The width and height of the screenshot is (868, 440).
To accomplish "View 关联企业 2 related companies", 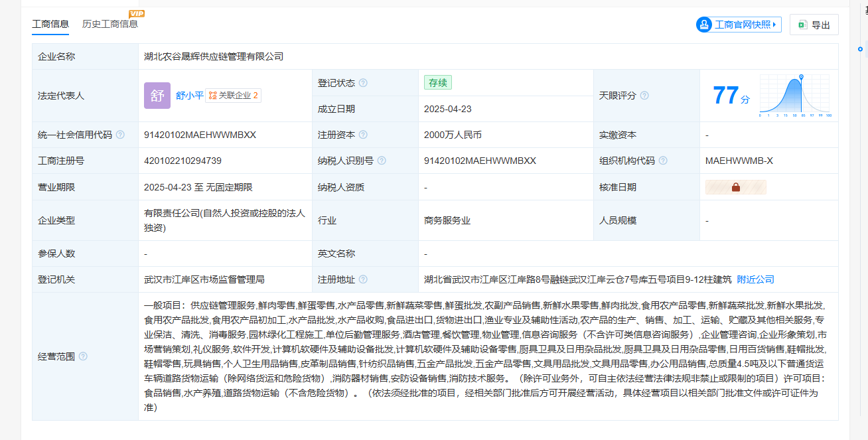I will pyautogui.click(x=233, y=96).
